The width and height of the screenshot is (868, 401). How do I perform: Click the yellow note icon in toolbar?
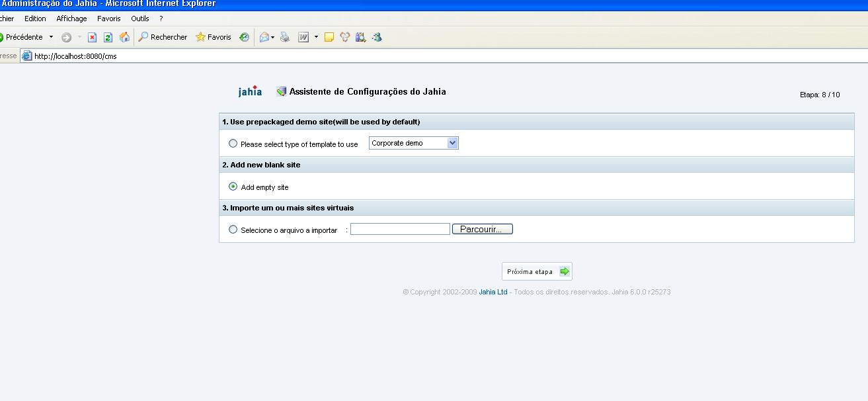pos(329,37)
